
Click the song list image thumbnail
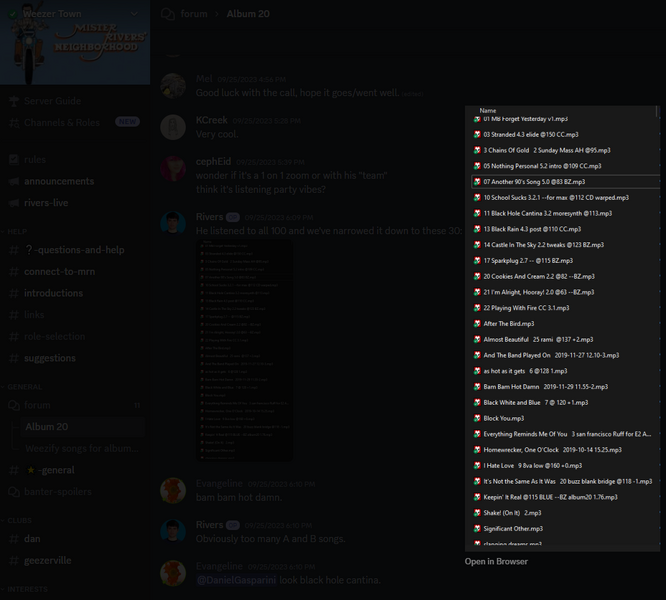coord(244,349)
